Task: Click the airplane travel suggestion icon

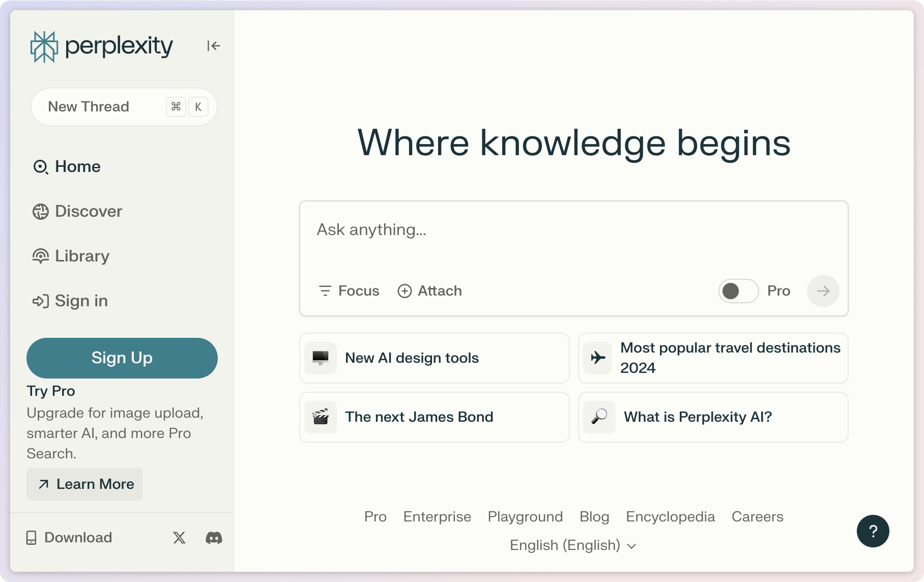Action: click(598, 358)
